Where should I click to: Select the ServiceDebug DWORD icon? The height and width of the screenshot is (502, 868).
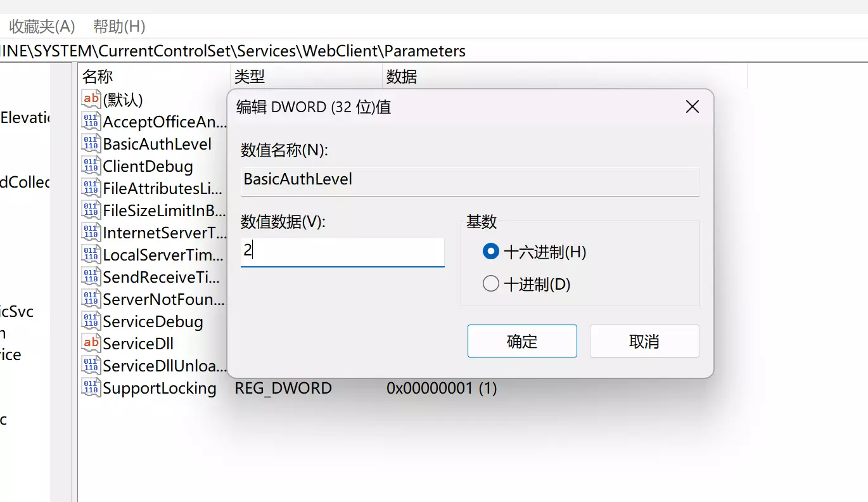pos(91,321)
